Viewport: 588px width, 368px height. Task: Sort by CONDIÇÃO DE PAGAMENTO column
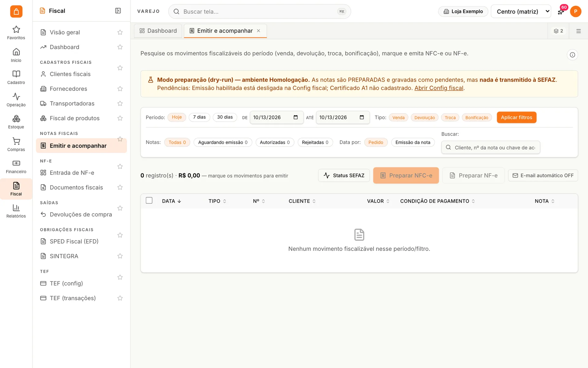437,201
